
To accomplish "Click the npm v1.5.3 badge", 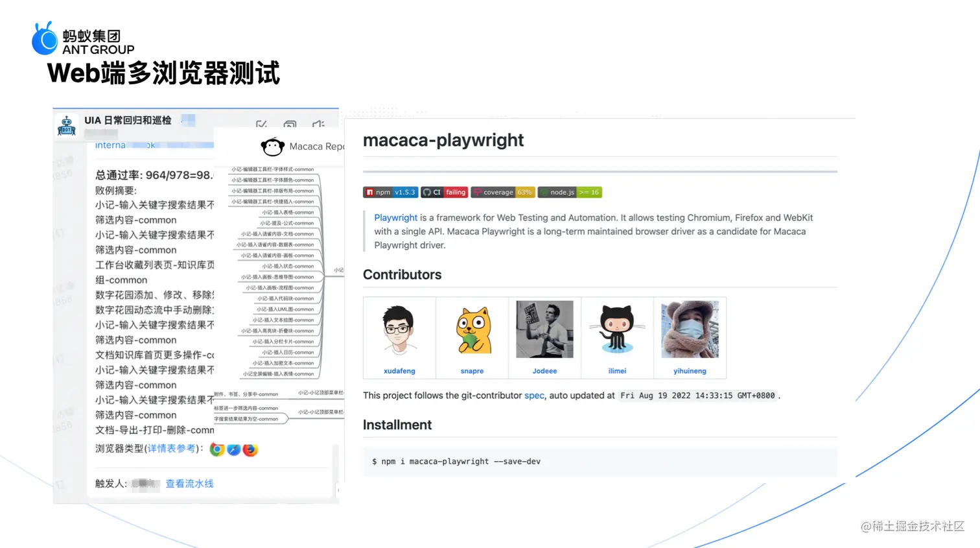I will pyautogui.click(x=390, y=192).
